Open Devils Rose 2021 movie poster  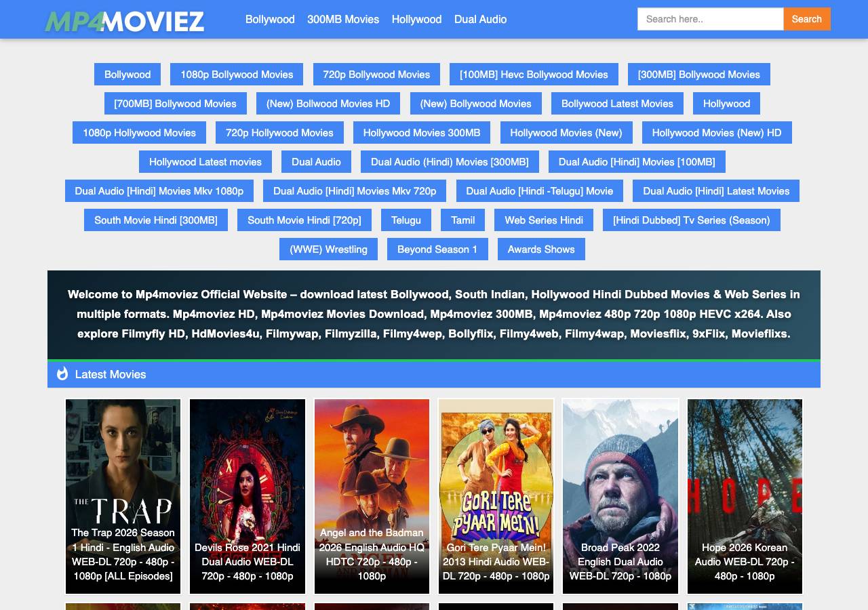tap(248, 496)
